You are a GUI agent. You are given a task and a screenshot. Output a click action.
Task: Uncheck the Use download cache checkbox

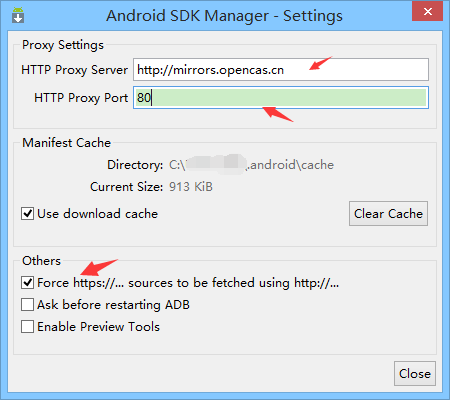(x=27, y=214)
